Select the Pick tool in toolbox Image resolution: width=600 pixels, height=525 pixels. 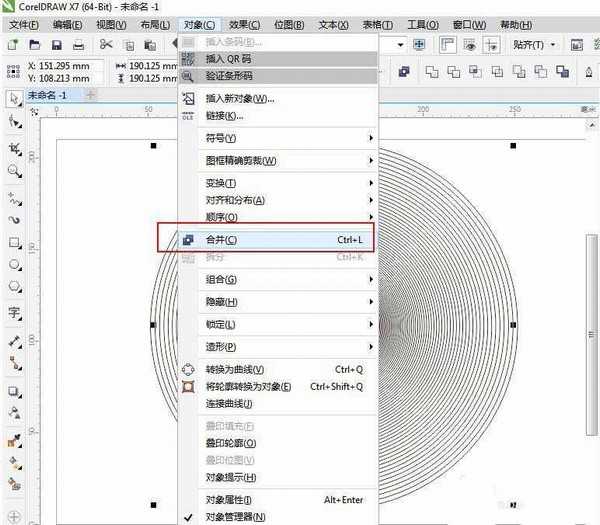point(14,98)
